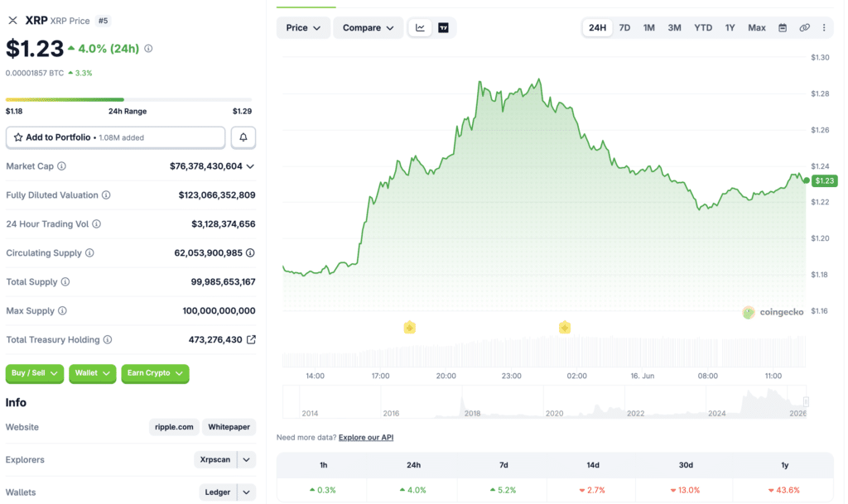Select the 1Y chart range
The image size is (848, 504).
(x=730, y=27)
